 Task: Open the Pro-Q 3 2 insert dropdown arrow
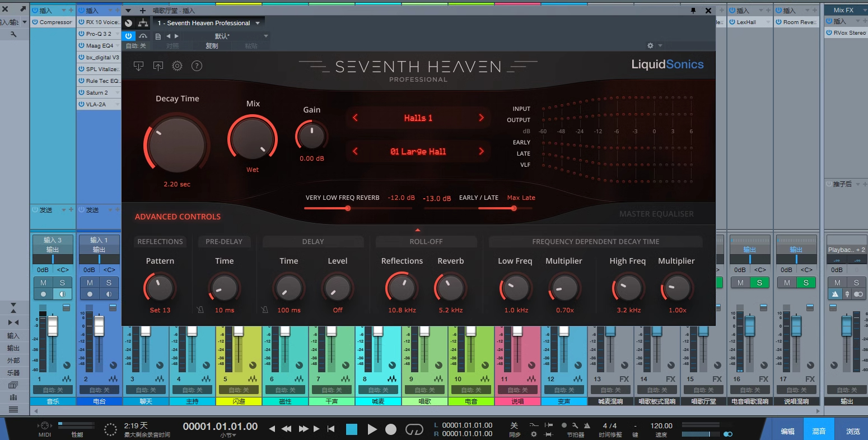tap(118, 34)
